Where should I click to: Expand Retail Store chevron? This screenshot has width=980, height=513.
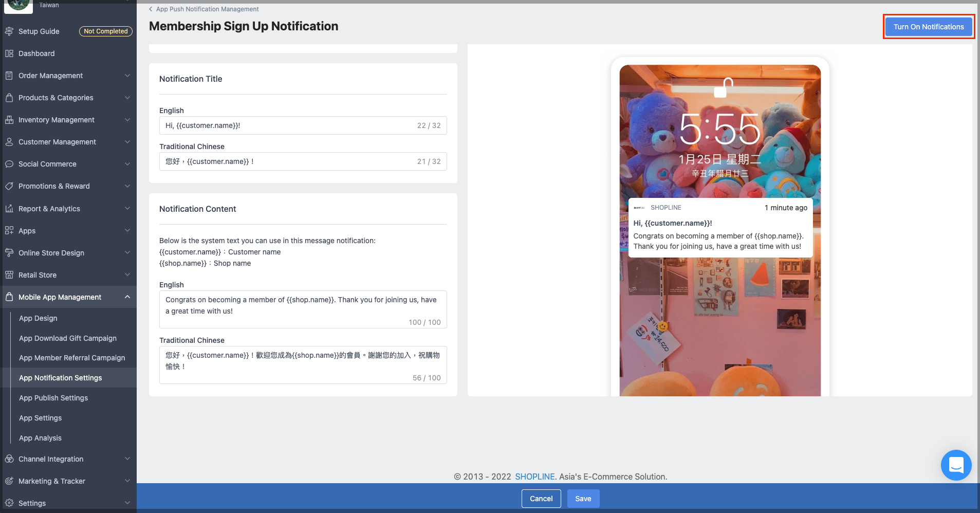click(x=127, y=275)
